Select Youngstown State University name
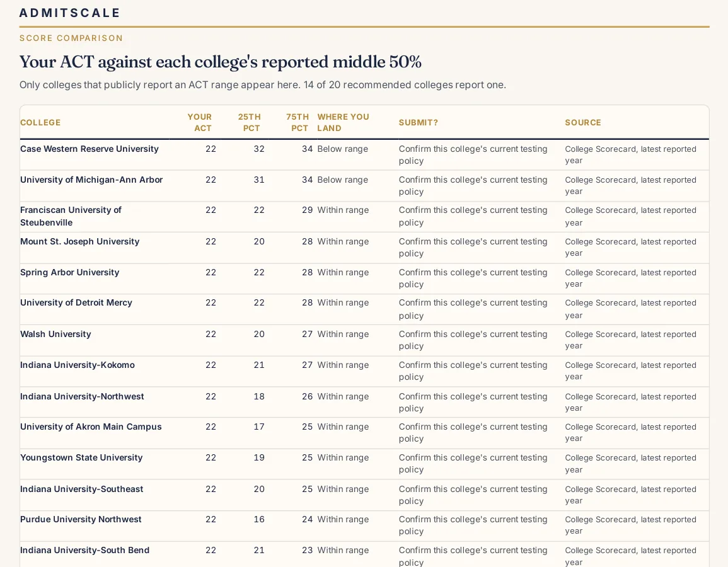Screen dimensions: 728x567 81,457
